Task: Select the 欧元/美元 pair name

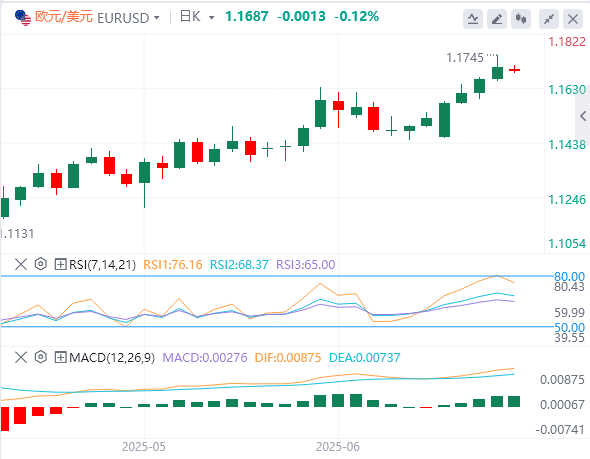Action: pos(64,17)
